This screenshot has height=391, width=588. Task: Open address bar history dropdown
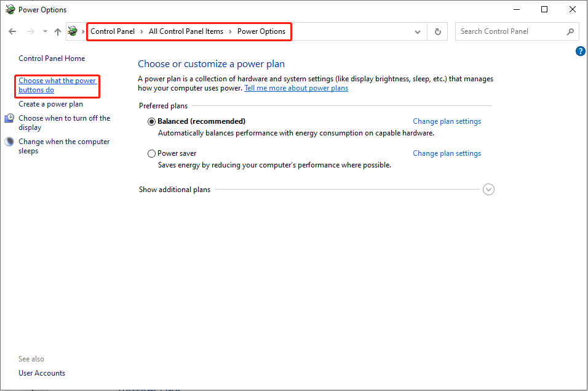click(x=418, y=32)
